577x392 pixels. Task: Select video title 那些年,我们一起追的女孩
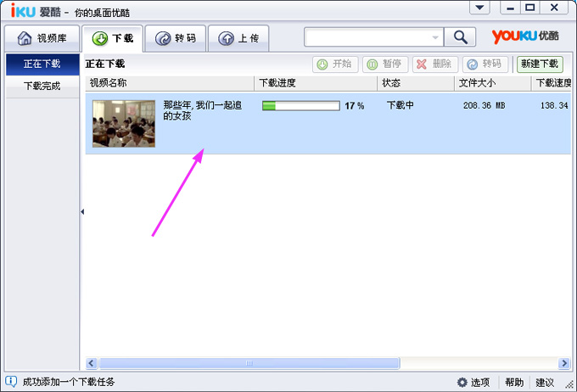[x=203, y=110]
